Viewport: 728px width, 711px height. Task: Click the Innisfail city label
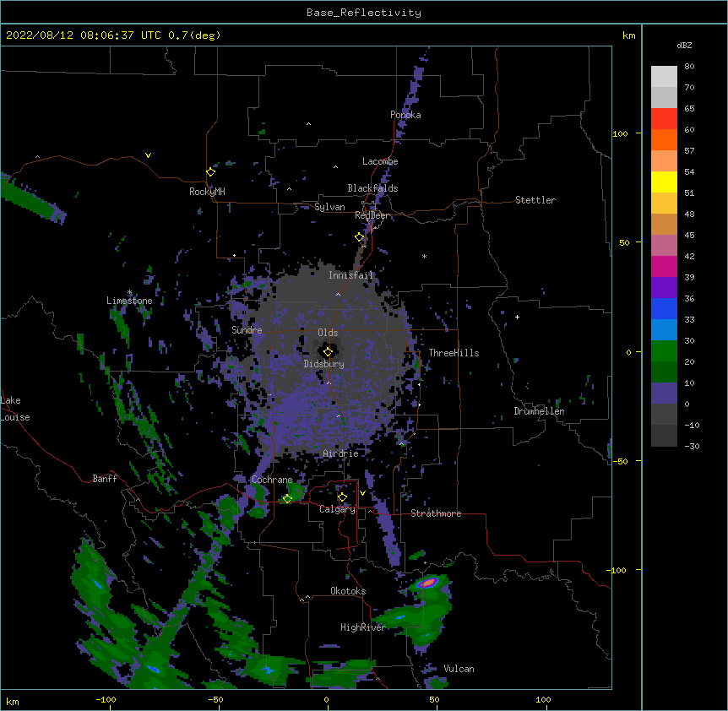[350, 275]
